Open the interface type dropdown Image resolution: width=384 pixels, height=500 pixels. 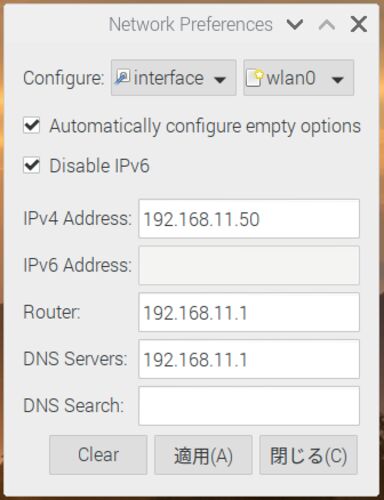pos(173,78)
